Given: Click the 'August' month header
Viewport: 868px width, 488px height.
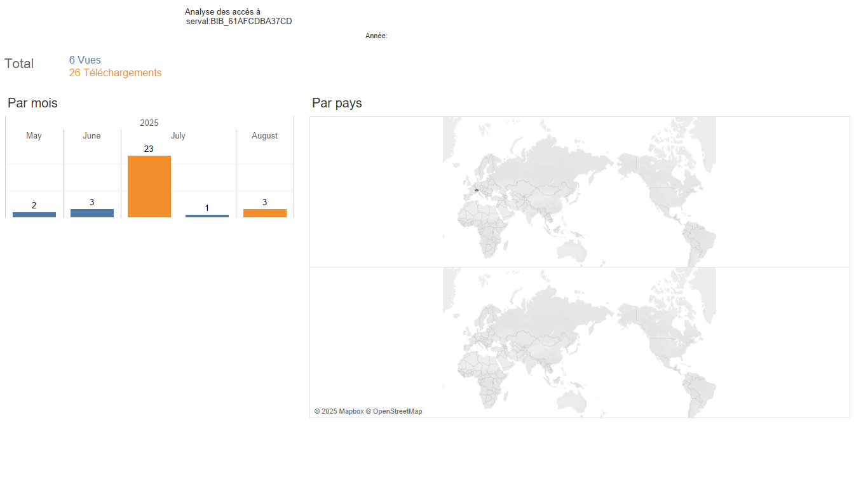Looking at the screenshot, I should click(265, 136).
